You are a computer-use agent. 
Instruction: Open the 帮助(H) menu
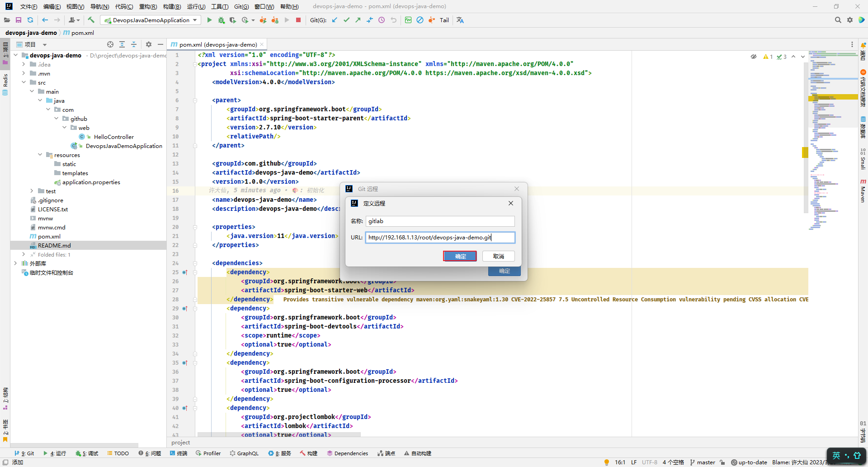click(x=289, y=6)
